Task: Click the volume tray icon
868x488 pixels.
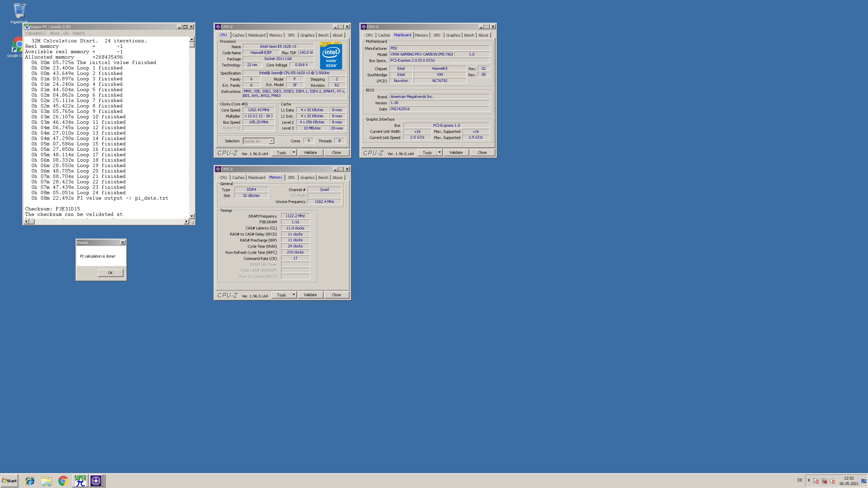Action: click(x=832, y=481)
